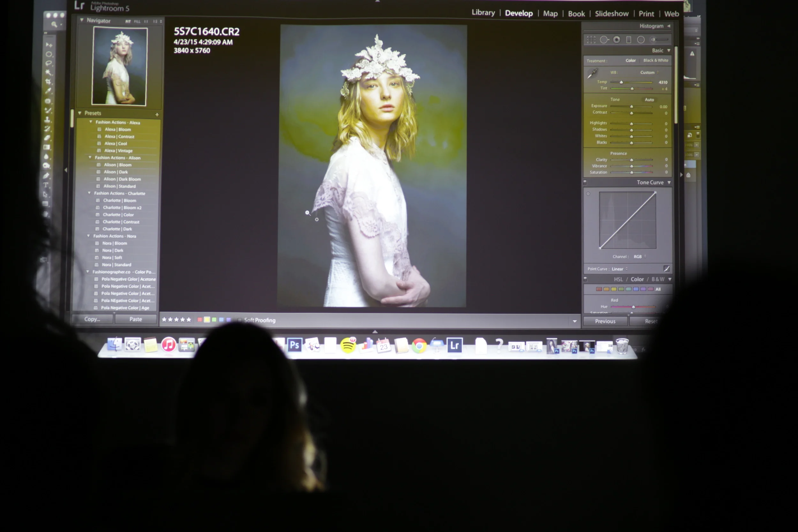Image resolution: width=798 pixels, height=532 pixels.
Task: Open iTunes from the dock
Action: pos(168,345)
